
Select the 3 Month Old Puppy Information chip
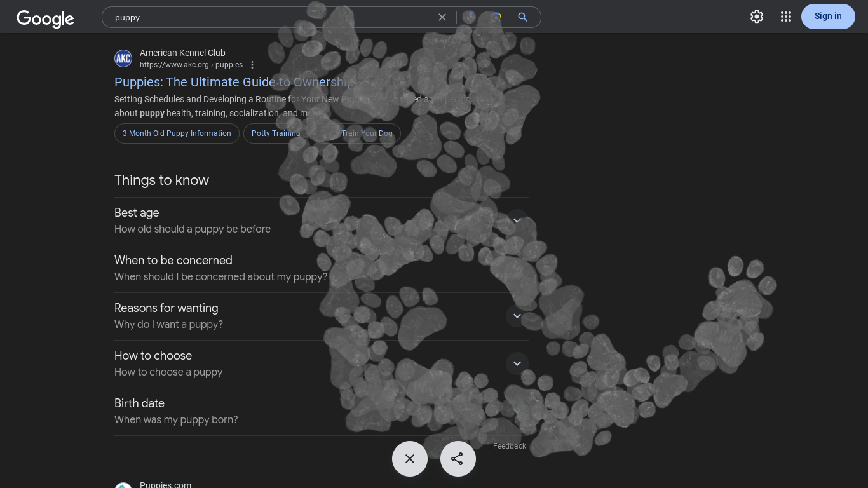(177, 133)
